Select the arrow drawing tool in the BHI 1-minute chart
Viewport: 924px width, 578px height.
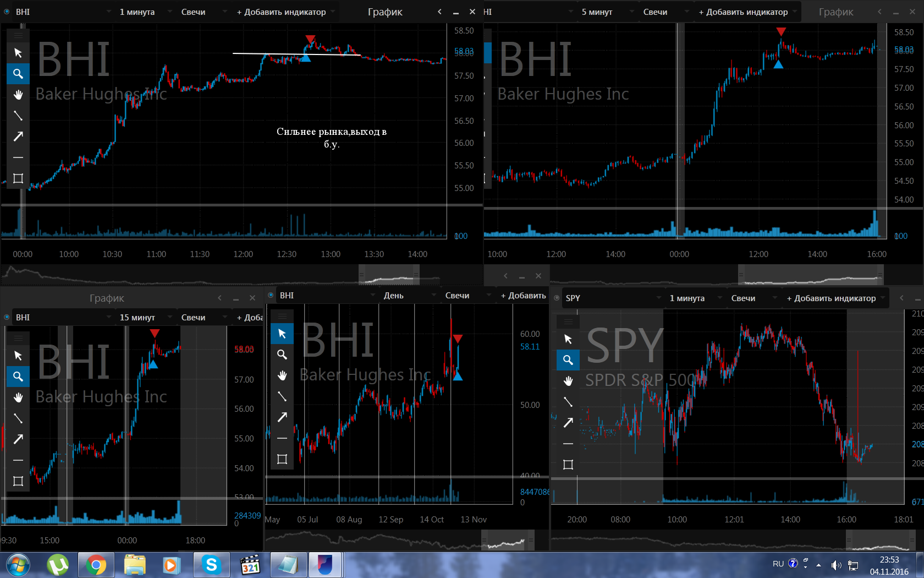coord(18,137)
